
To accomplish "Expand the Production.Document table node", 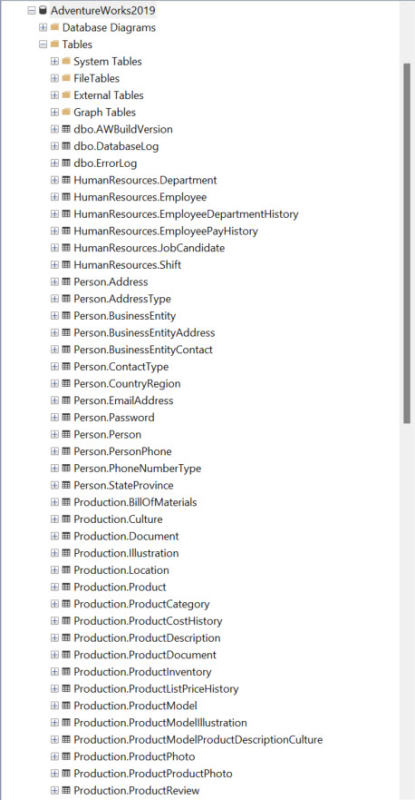I will point(55,536).
